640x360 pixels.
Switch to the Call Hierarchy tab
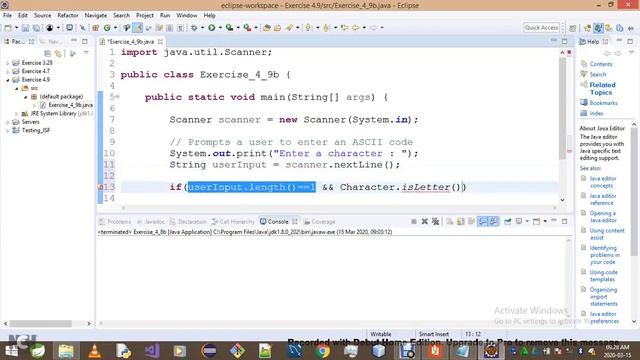pyautogui.click(x=233, y=222)
